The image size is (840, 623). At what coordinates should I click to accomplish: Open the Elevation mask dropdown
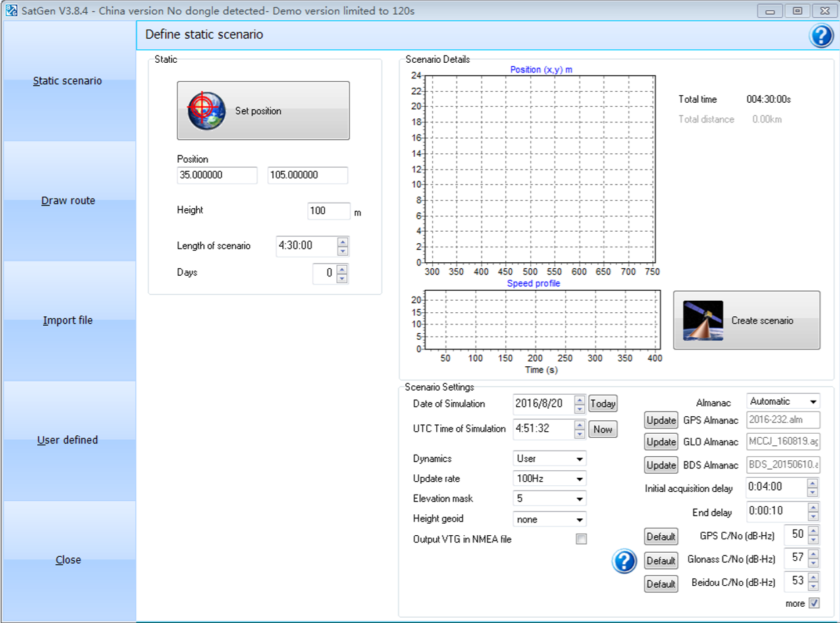pyautogui.click(x=550, y=499)
